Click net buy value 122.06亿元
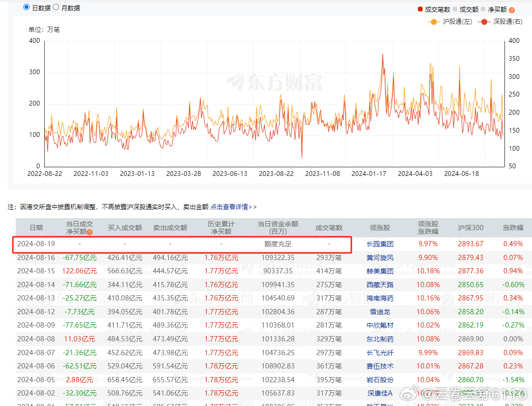The width and height of the screenshot is (532, 406). point(80,271)
